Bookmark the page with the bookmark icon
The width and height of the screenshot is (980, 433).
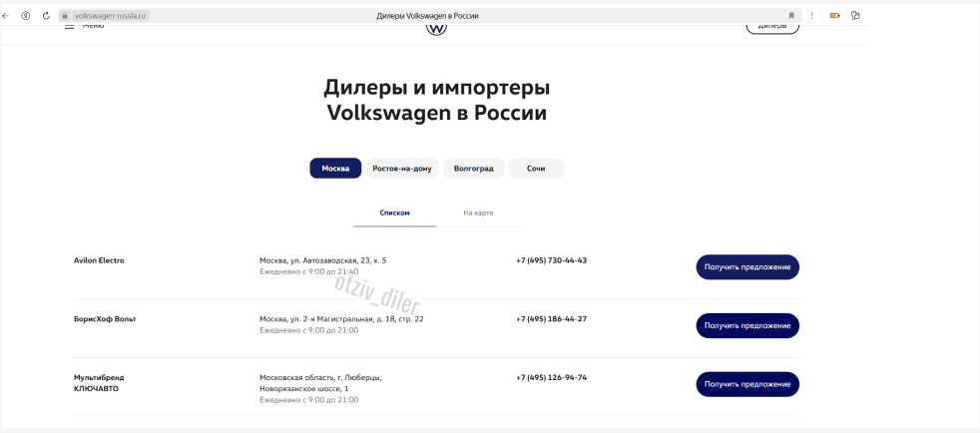pyautogui.click(x=791, y=16)
